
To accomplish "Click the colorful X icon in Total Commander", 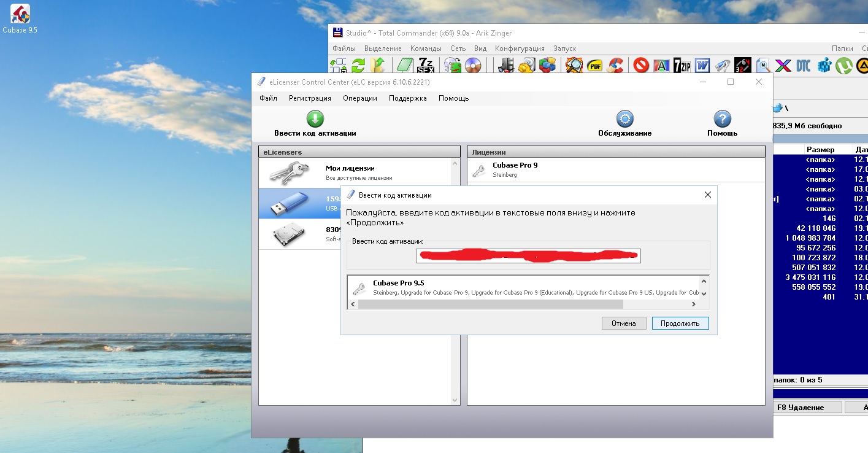I will [783, 64].
